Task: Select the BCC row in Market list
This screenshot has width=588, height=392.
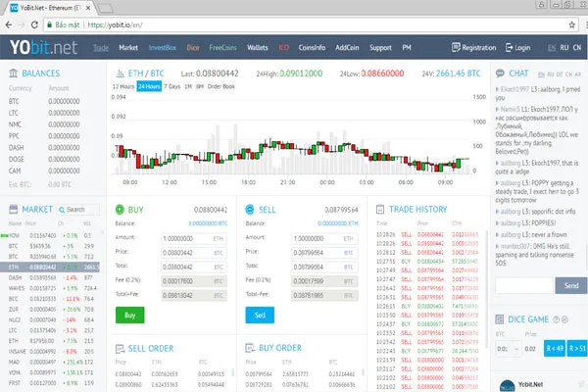Action: tap(50, 299)
